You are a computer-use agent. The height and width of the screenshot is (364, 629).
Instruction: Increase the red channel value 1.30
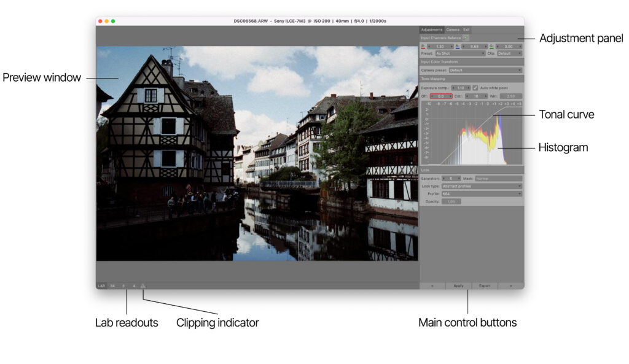click(451, 47)
